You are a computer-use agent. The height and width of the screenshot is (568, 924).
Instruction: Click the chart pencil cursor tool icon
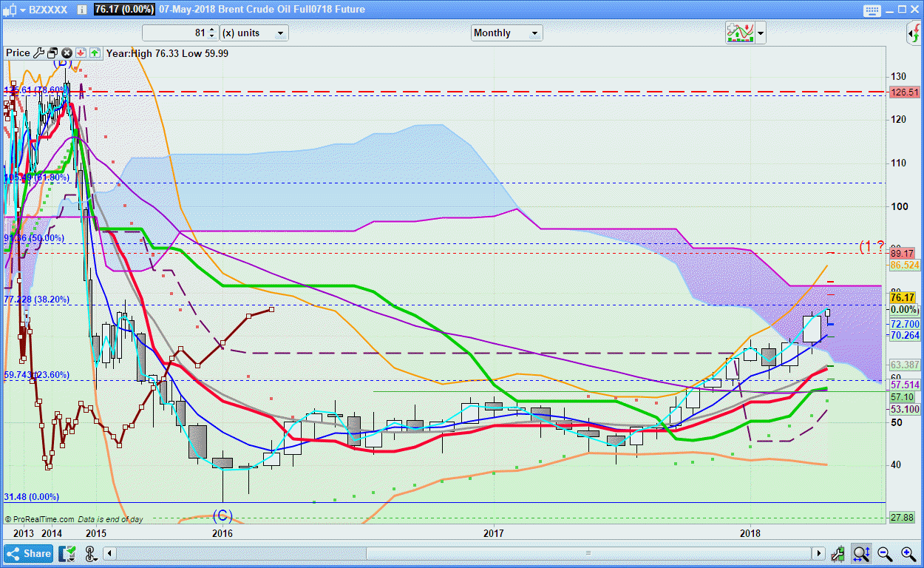[838, 553]
